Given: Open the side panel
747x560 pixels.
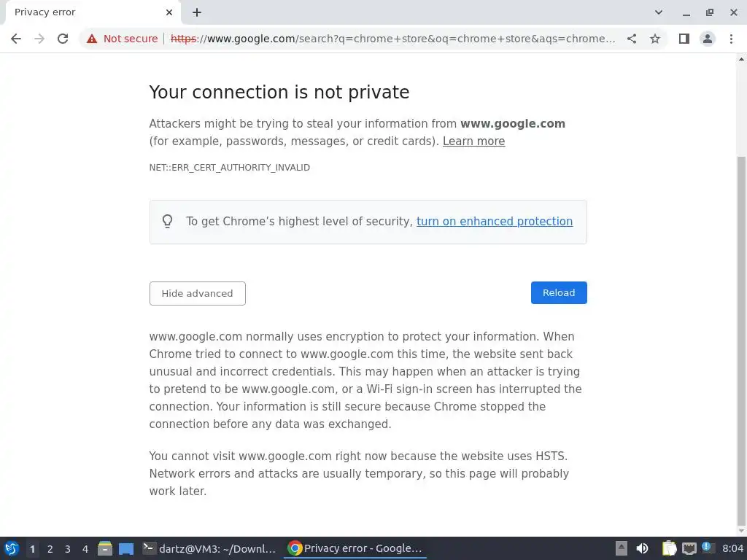Looking at the screenshot, I should point(684,39).
